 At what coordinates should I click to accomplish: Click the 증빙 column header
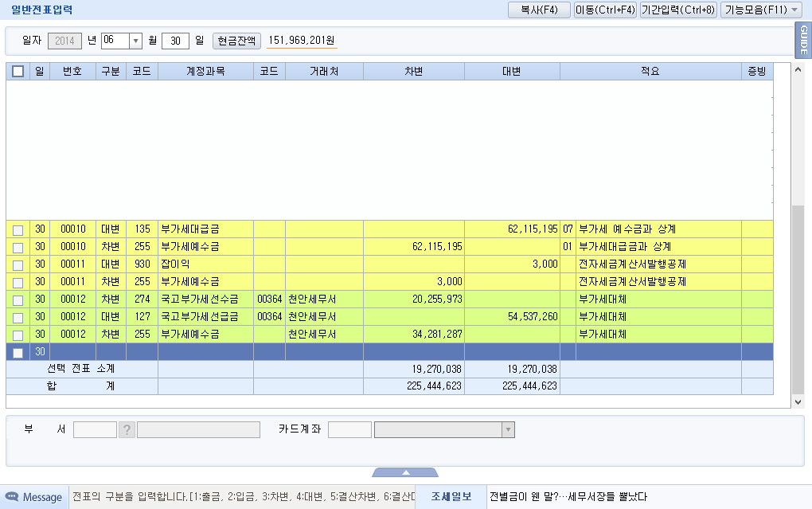757,72
